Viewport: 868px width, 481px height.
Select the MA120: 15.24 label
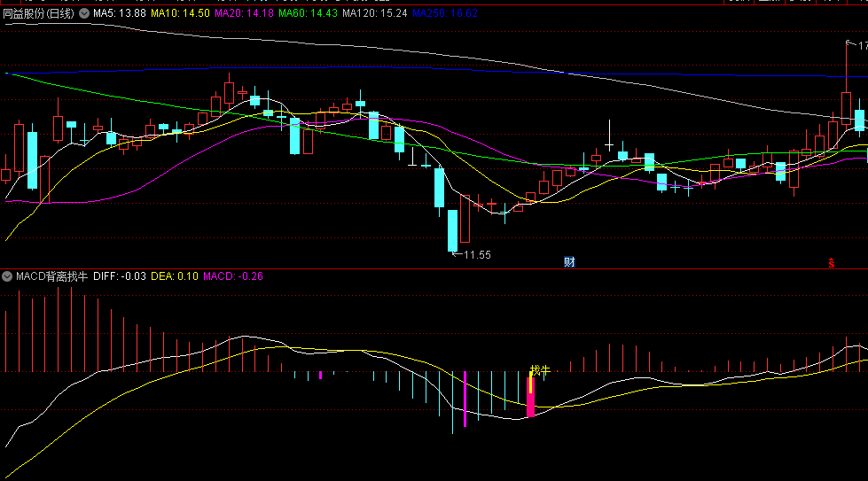(x=375, y=13)
